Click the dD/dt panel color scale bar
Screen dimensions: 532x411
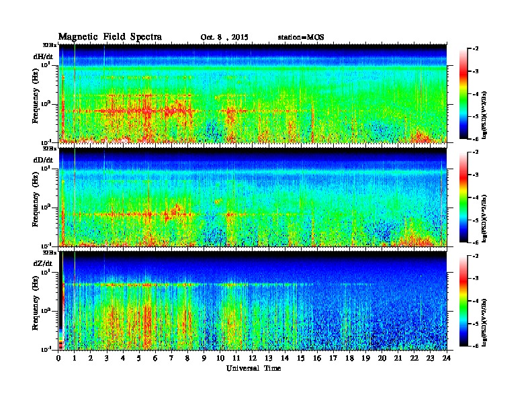pyautogui.click(x=463, y=197)
